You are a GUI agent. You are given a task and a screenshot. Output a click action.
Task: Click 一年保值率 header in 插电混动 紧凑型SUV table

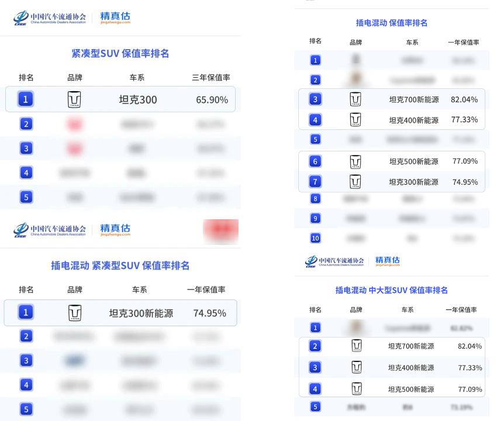[x=206, y=289]
